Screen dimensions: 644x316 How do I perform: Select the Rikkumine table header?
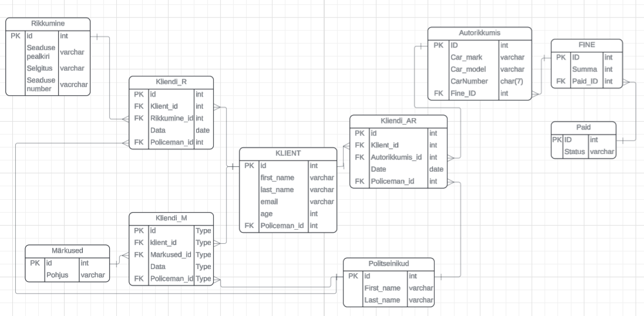tap(48, 23)
